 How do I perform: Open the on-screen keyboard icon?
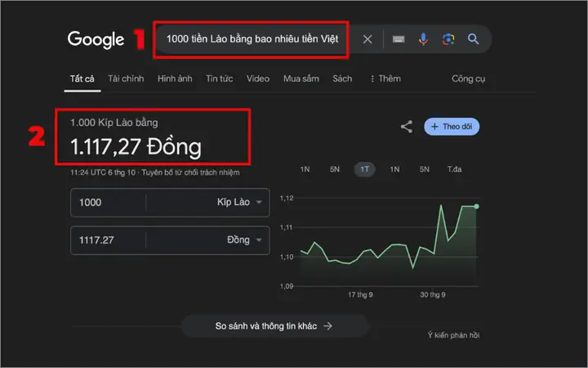coord(399,39)
